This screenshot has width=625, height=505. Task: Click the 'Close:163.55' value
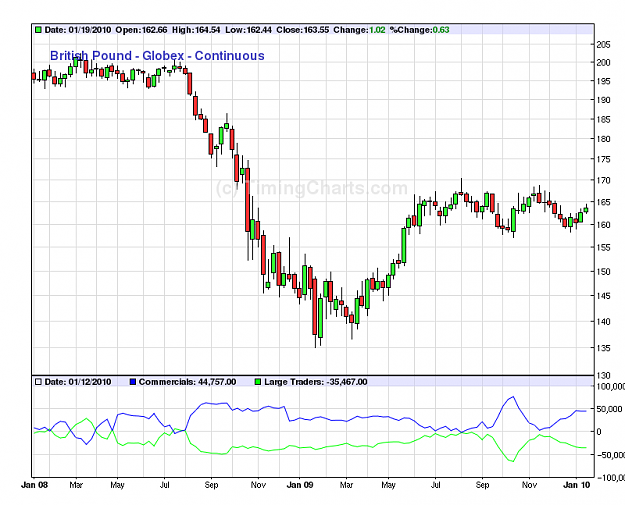point(303,30)
